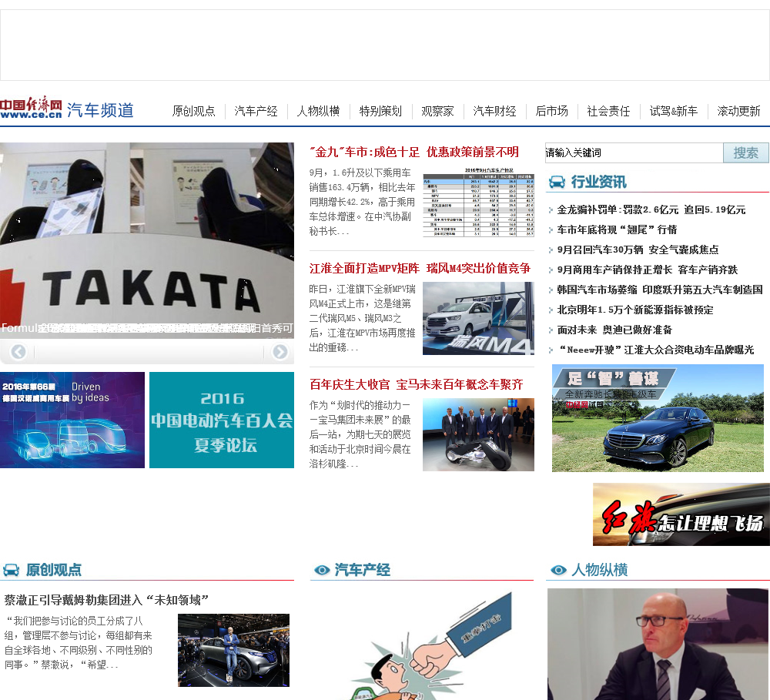770x700 pixels.
Task: Click the 搜索 search button
Action: tap(746, 152)
